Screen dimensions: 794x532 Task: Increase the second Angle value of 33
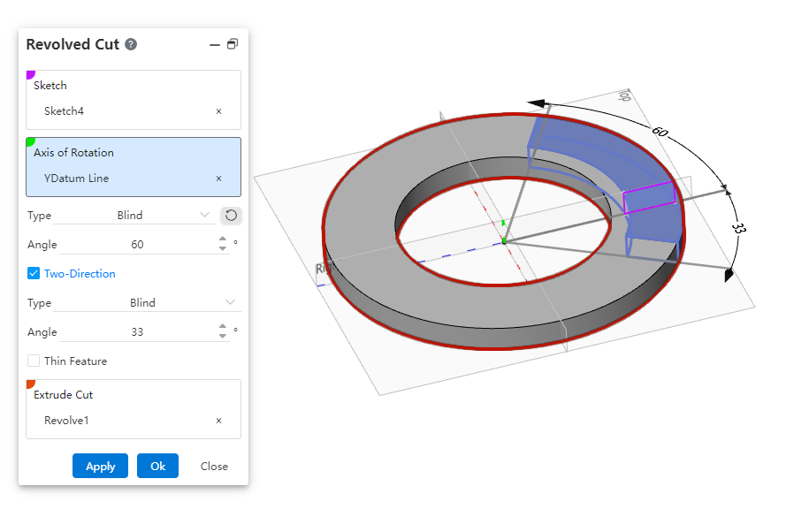click(x=223, y=326)
